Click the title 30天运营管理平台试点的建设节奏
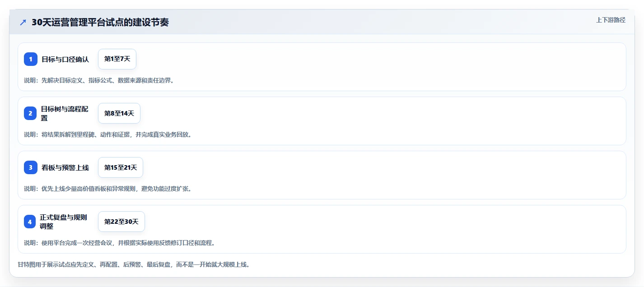Image resolution: width=644 pixels, height=287 pixels. tap(100, 23)
